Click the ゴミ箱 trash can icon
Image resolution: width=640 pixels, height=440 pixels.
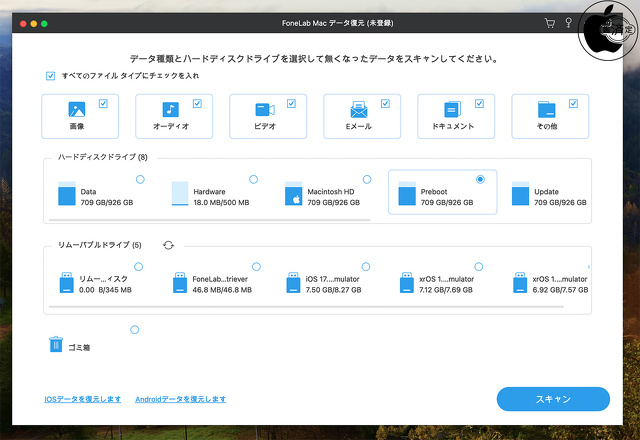point(56,344)
